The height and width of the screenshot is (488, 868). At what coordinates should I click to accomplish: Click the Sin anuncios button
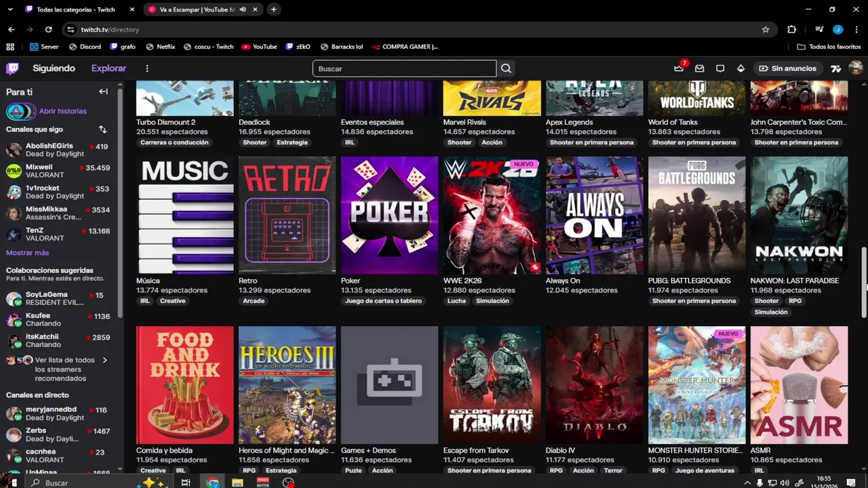click(x=787, y=68)
